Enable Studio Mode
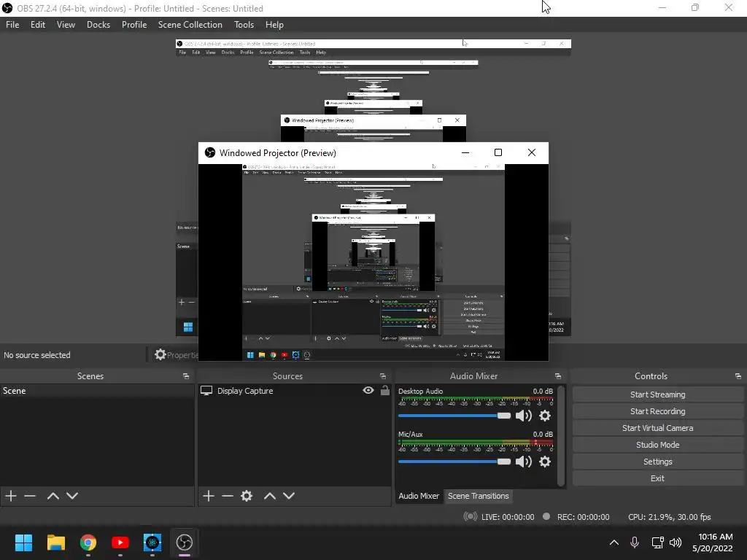Screen dimensions: 747x560 pos(657,444)
